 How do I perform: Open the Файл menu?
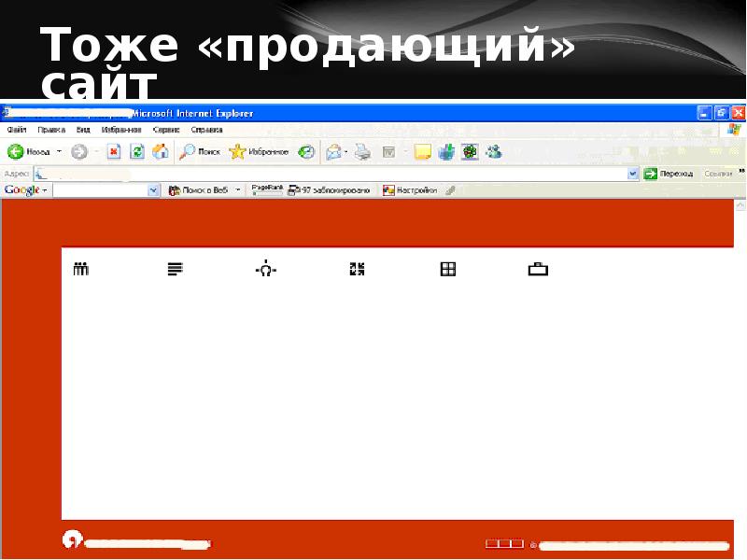pos(17,131)
